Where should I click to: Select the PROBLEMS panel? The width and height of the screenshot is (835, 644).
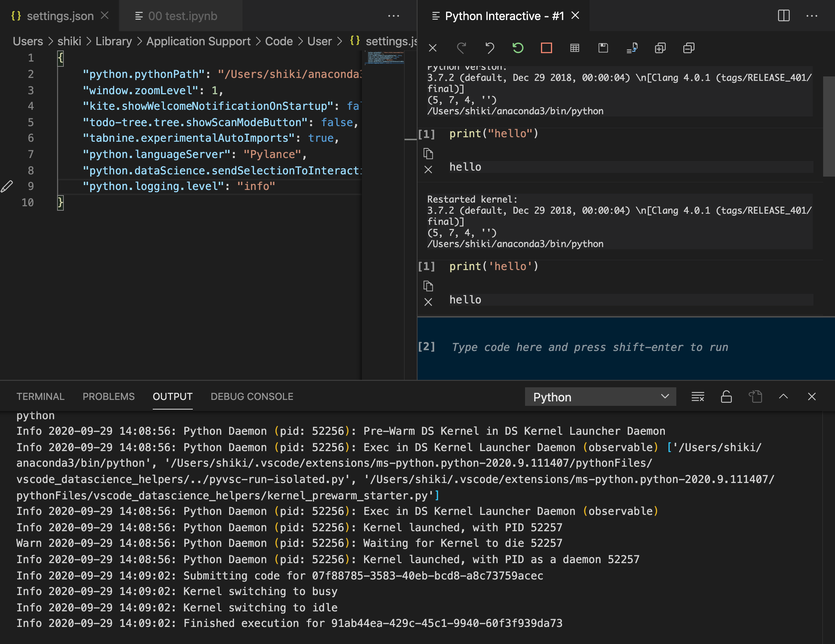109,397
